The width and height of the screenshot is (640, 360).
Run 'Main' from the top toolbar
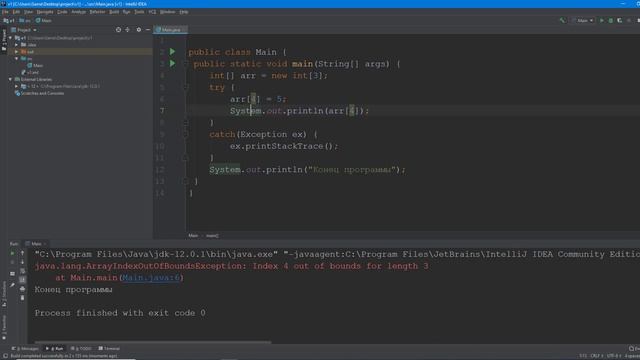coord(602,20)
